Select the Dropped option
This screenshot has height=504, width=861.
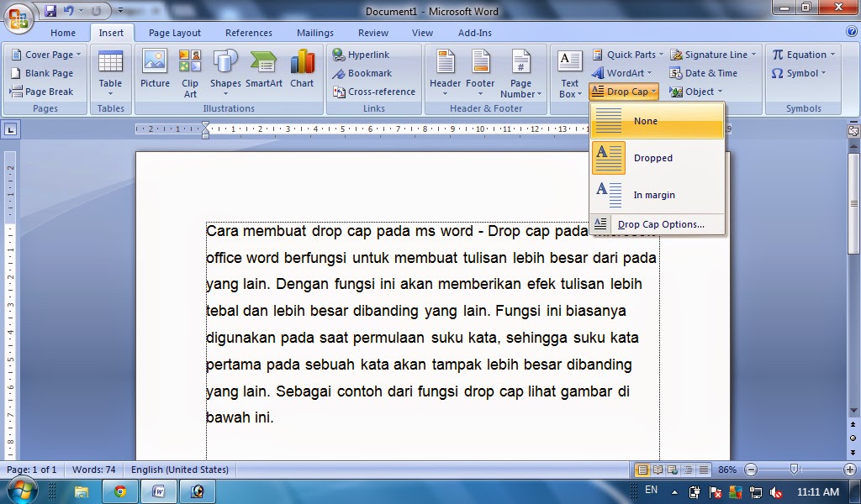click(x=654, y=158)
